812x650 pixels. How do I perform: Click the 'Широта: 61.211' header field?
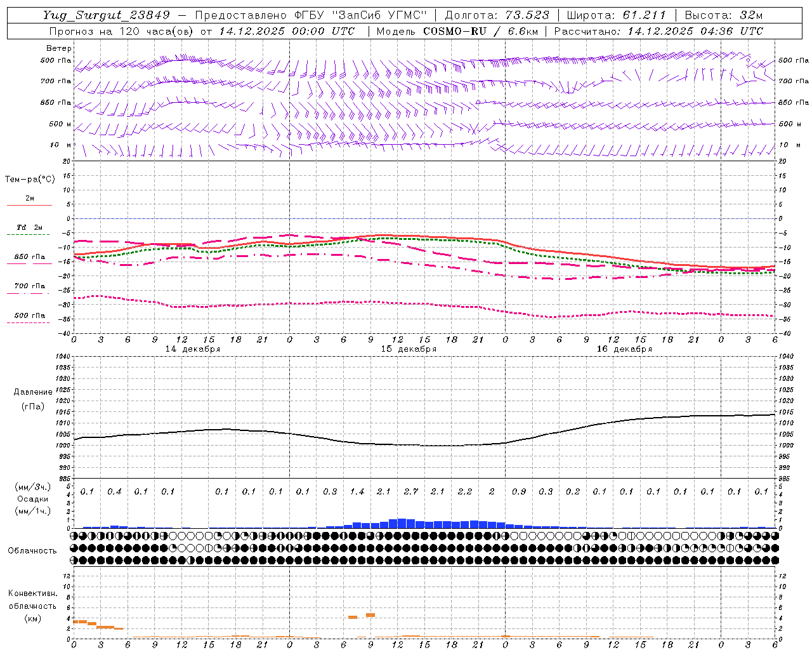[616, 15]
